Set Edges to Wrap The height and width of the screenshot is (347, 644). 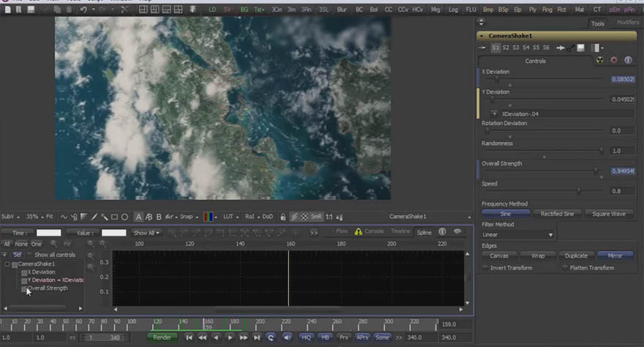538,255
